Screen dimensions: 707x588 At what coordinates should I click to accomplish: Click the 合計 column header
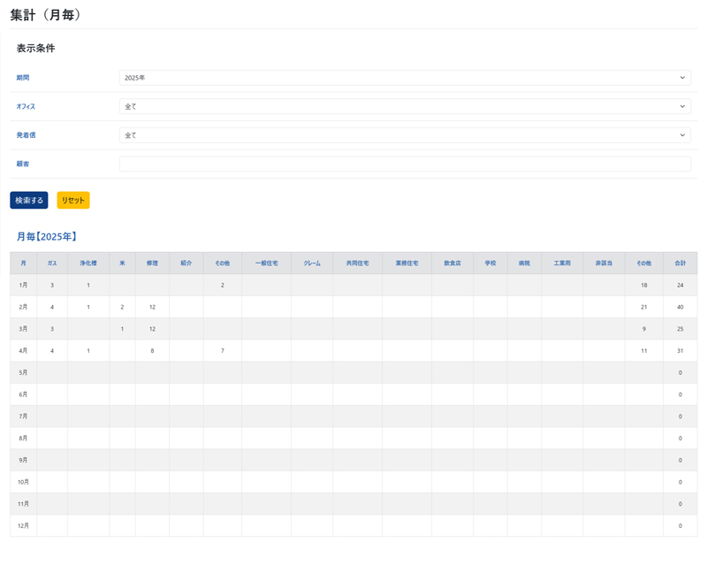point(680,263)
